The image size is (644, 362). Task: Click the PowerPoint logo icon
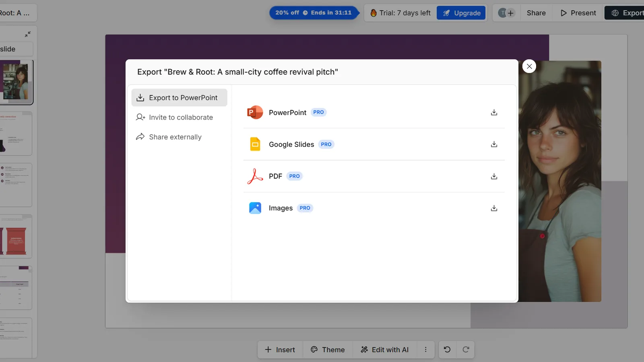pos(255,112)
